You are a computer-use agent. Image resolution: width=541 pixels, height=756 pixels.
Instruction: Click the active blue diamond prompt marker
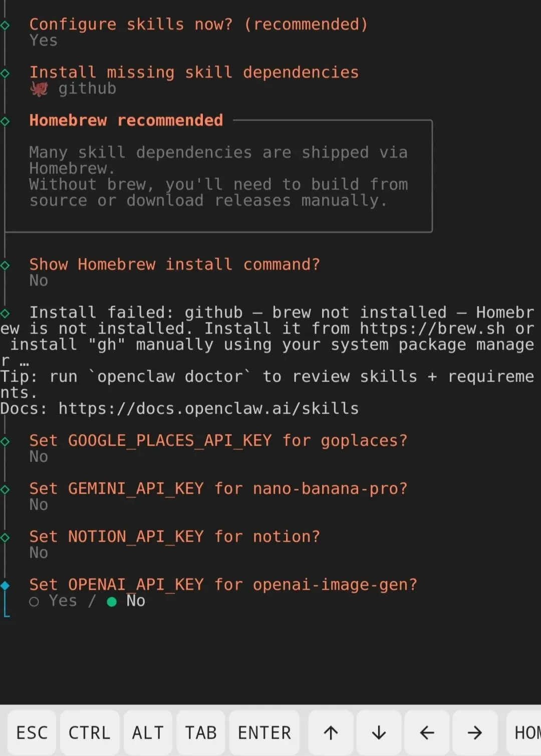coord(5,585)
